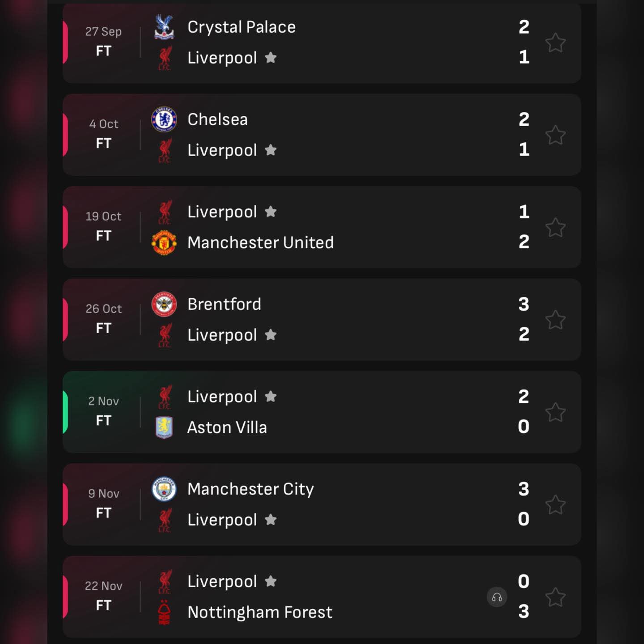Star the Liverpool vs Manchester United match
Viewport: 644px width, 644px height.
point(555,228)
